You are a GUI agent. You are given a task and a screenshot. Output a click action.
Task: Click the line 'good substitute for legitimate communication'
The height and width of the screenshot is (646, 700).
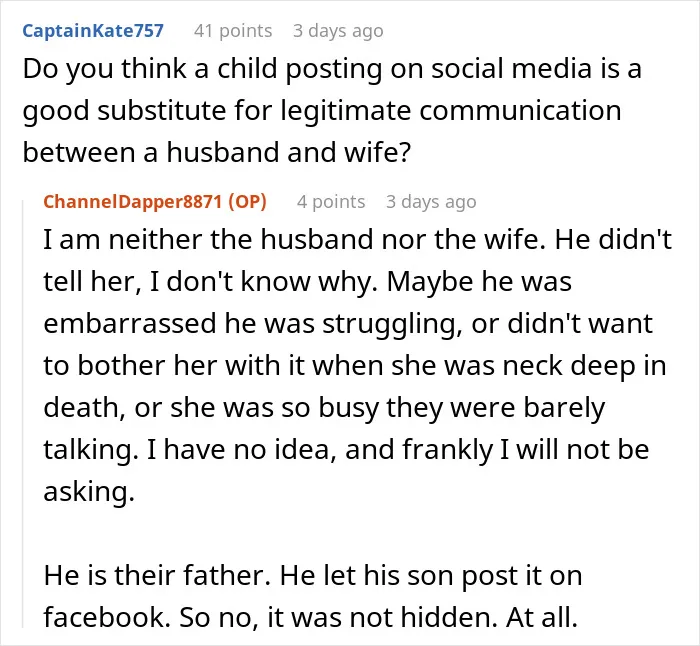tap(322, 111)
